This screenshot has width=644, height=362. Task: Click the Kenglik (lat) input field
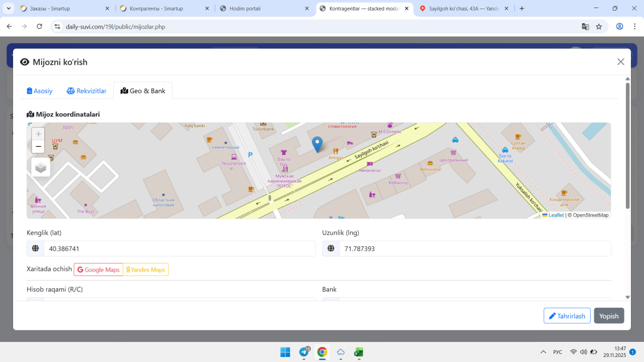[x=179, y=248]
